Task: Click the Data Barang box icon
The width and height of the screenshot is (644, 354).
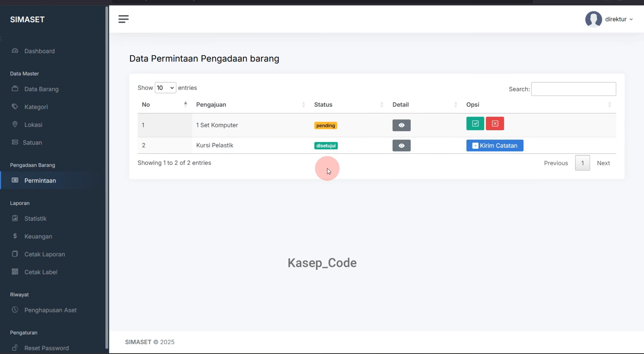Action: [x=15, y=89]
